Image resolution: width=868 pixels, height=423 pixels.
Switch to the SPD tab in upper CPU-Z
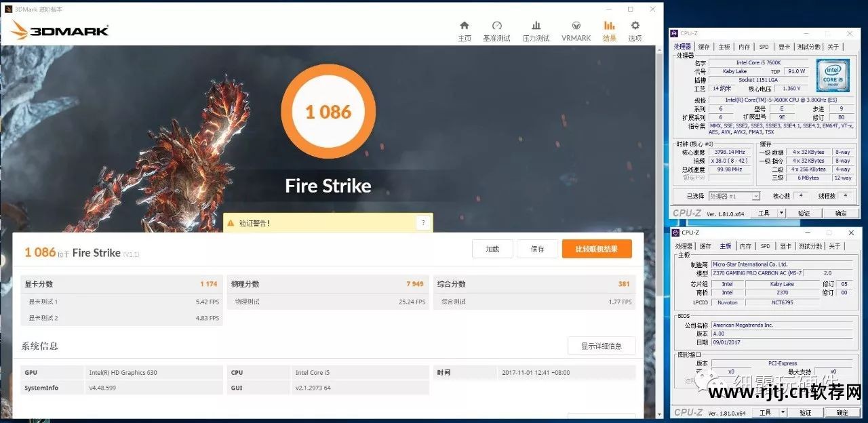(764, 47)
